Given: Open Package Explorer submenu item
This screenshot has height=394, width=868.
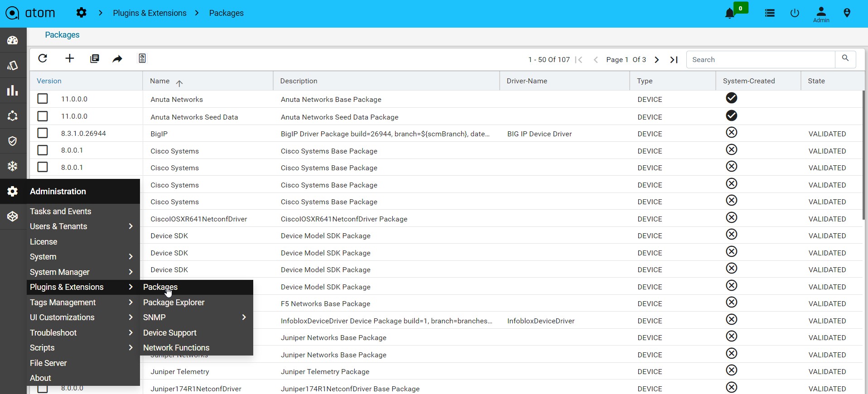Looking at the screenshot, I should (174, 303).
